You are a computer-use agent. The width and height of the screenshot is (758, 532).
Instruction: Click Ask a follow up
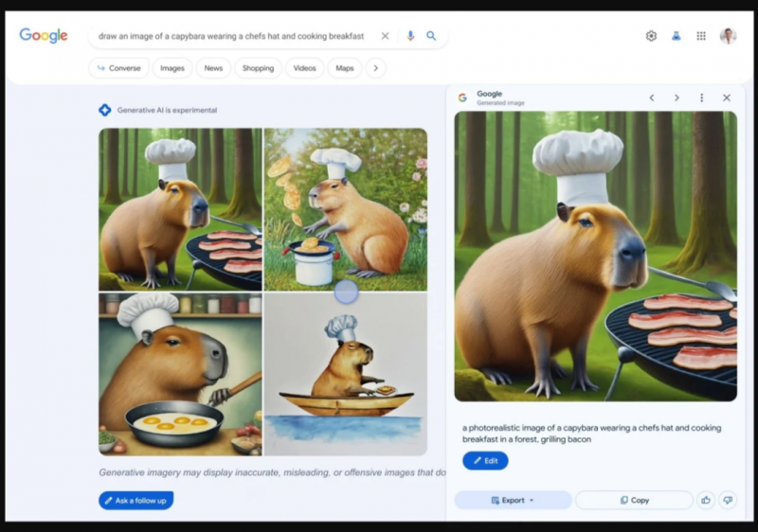135,501
